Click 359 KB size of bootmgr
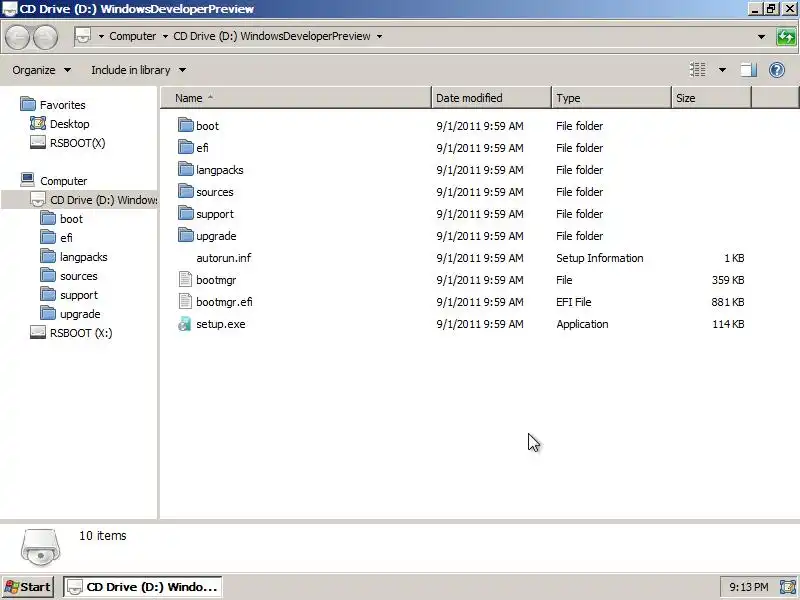The height and width of the screenshot is (600, 800). (x=728, y=280)
